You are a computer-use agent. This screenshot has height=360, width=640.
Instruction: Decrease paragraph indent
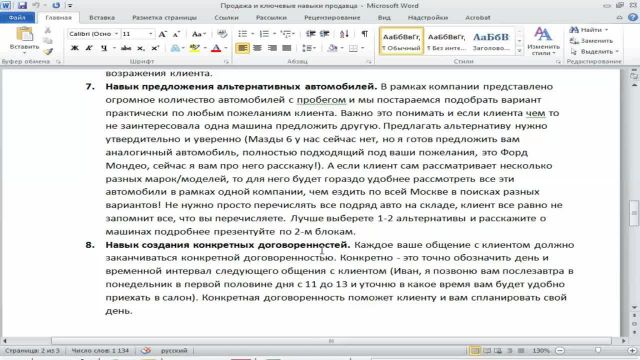click(311, 34)
